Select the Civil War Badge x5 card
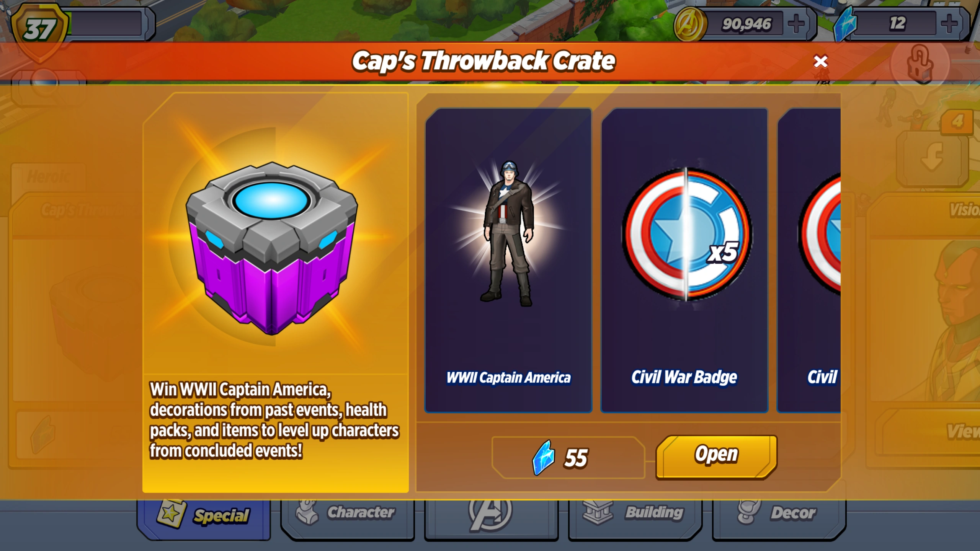The height and width of the screenshot is (551, 980). tap(684, 260)
